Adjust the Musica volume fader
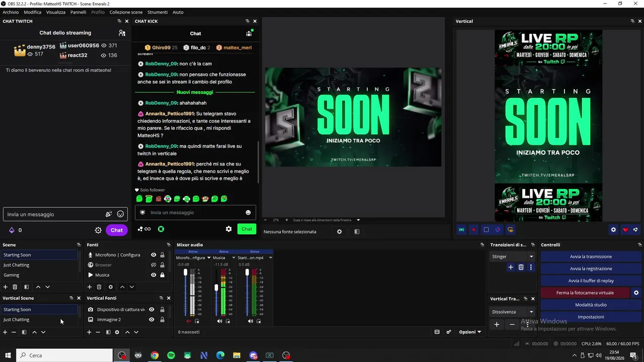Image resolution: width=644 pixels, height=362 pixels. click(216, 288)
